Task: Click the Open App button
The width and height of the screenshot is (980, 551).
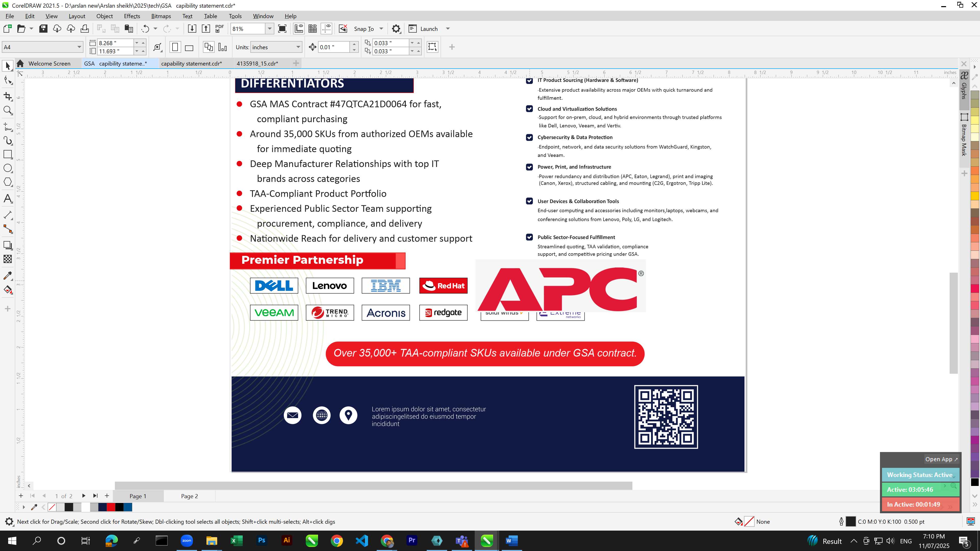Action: (x=941, y=459)
